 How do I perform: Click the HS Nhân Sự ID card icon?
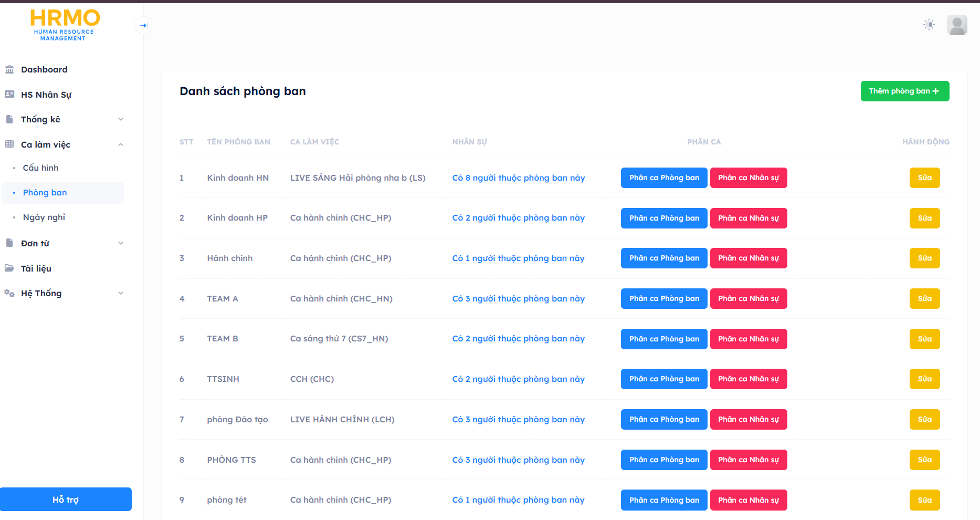(9, 95)
